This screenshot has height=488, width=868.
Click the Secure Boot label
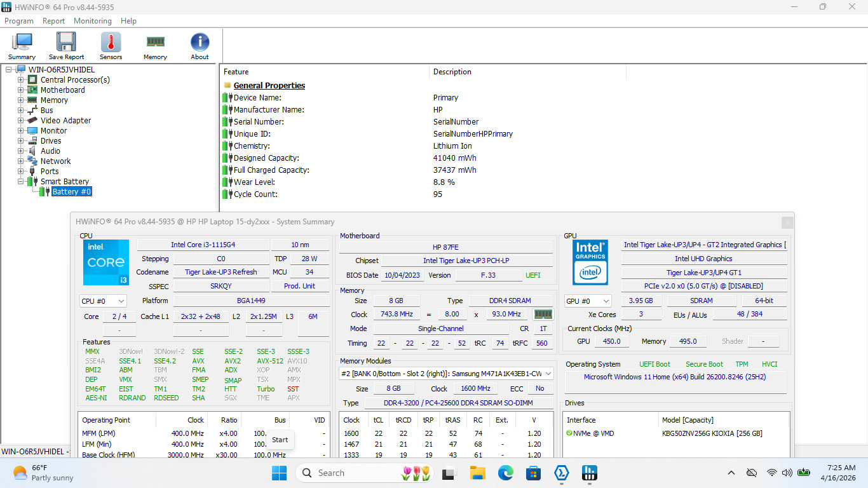pos(704,364)
